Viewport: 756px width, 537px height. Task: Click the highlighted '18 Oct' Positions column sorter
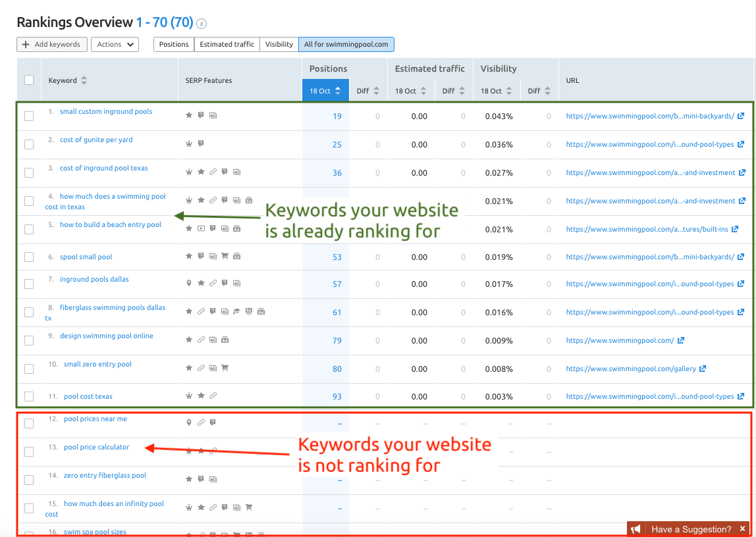click(325, 89)
